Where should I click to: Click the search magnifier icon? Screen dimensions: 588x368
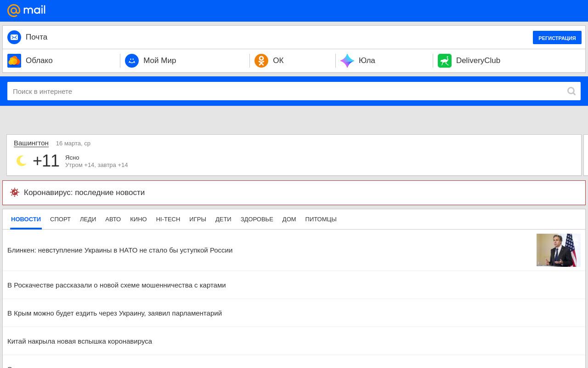(571, 91)
